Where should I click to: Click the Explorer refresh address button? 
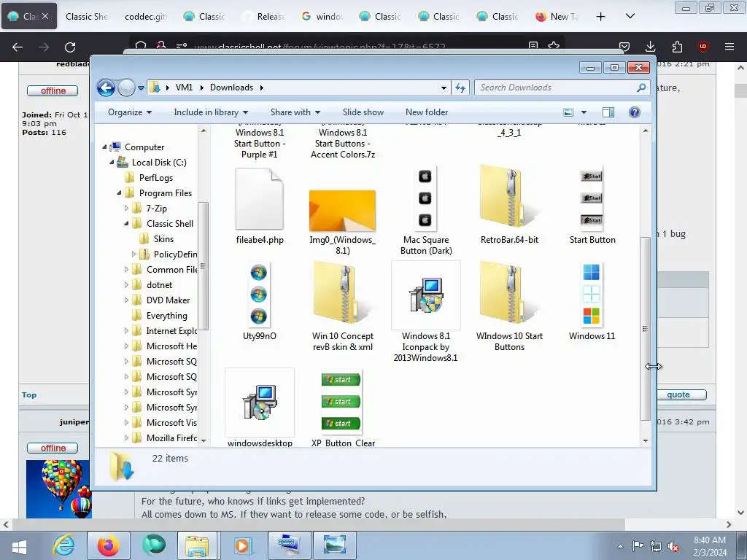coord(460,87)
